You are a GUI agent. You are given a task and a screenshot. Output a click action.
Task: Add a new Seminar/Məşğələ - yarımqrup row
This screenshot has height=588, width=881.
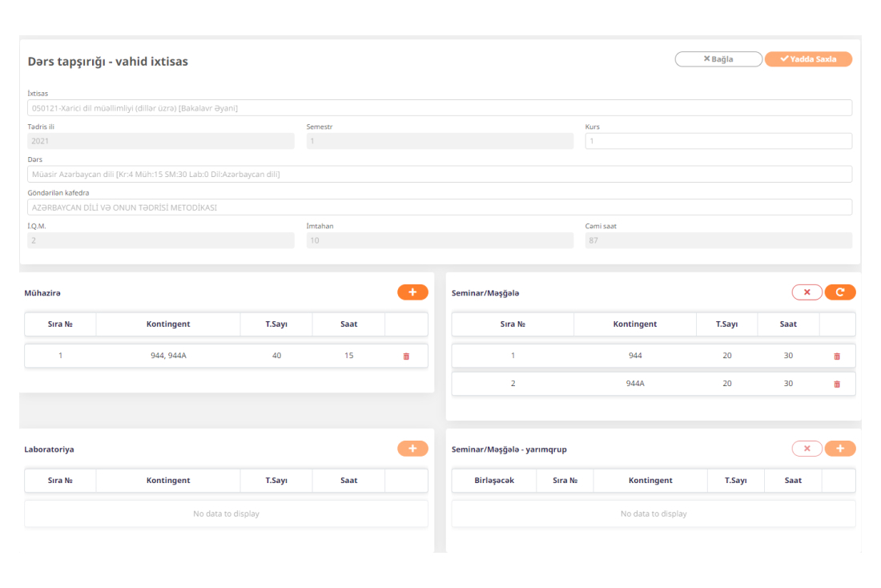[840, 449]
